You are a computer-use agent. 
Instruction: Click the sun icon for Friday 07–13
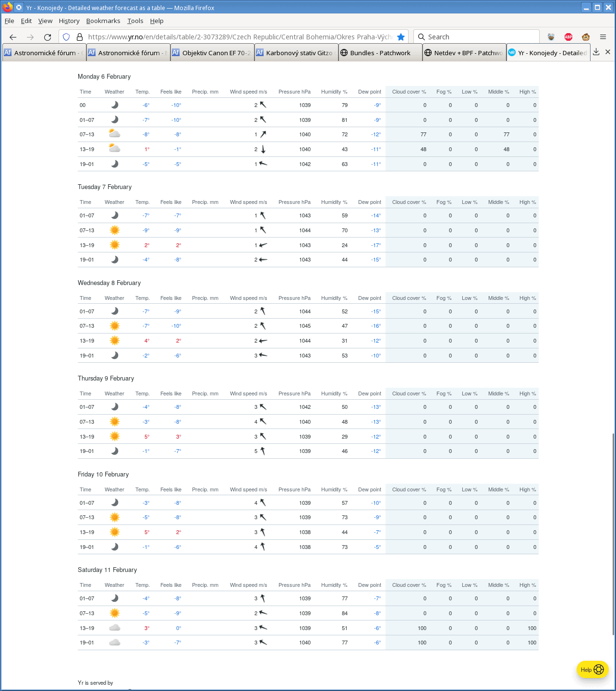[114, 517]
